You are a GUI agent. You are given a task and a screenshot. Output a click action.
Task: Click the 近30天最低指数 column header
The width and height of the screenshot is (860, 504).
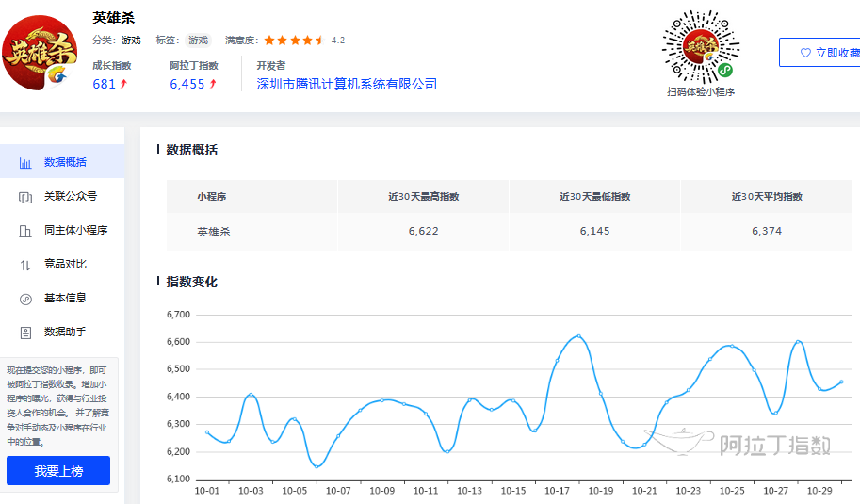pos(594,196)
